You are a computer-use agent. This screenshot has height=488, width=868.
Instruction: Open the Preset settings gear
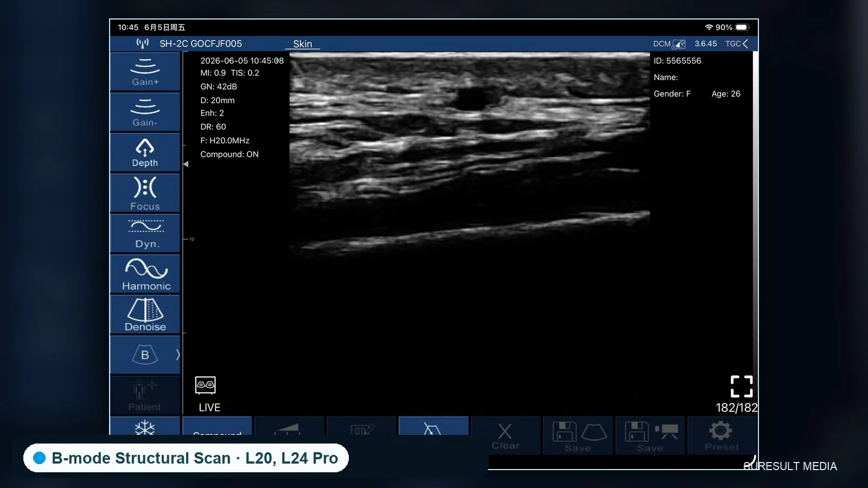point(722,435)
